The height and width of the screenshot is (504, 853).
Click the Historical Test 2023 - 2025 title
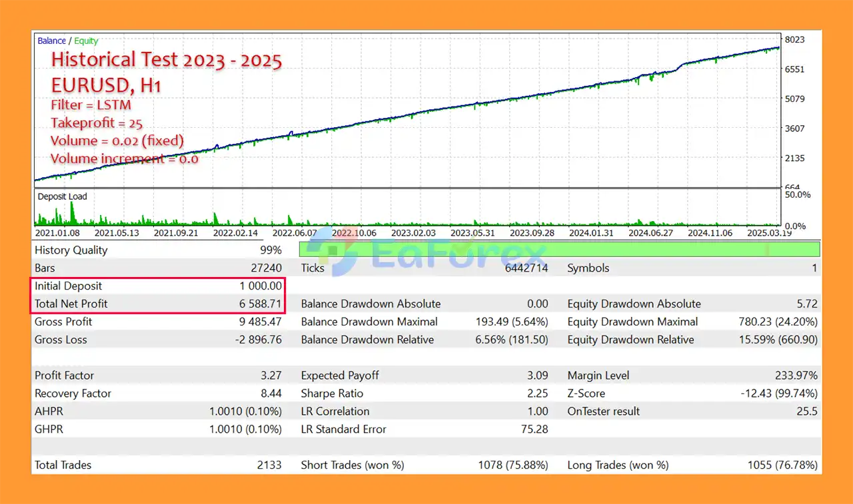pos(167,60)
